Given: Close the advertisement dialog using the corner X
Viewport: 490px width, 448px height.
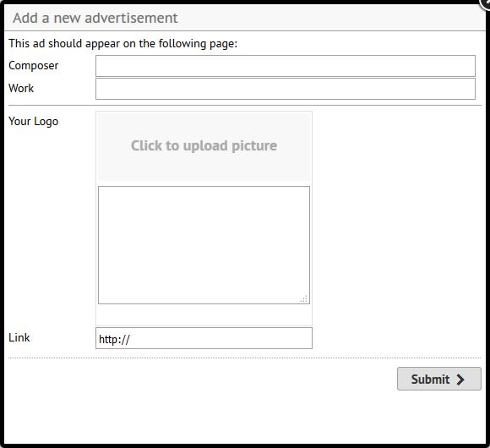Looking at the screenshot, I should (x=486, y=3).
